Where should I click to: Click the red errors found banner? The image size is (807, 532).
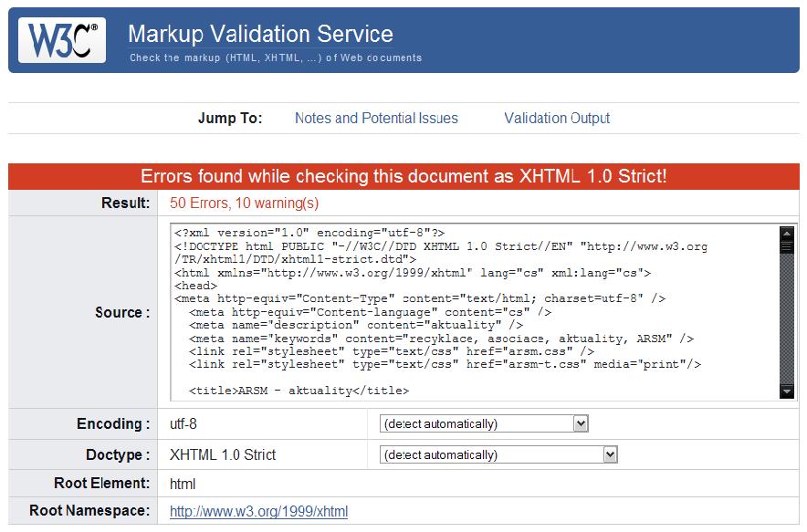tap(403, 176)
